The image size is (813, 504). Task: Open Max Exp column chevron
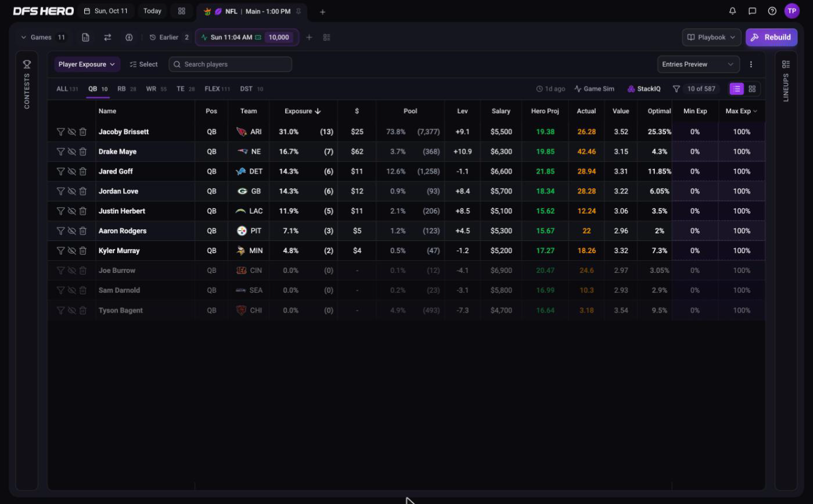click(755, 111)
